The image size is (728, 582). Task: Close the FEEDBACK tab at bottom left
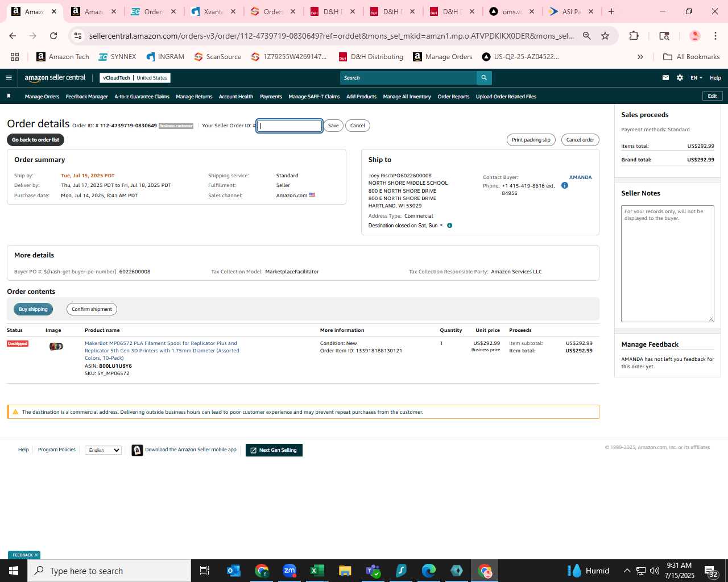tap(36, 555)
